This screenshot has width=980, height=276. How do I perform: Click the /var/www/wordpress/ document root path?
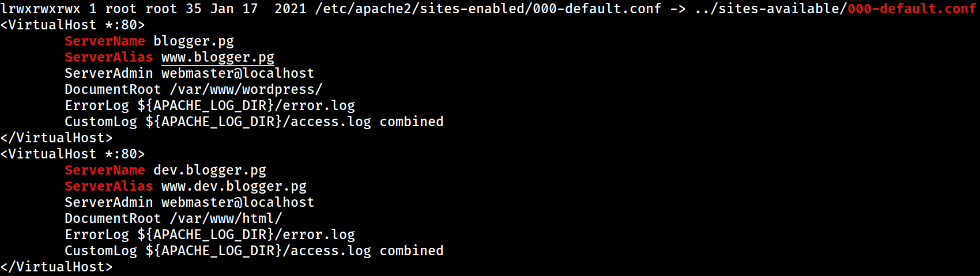point(246,89)
